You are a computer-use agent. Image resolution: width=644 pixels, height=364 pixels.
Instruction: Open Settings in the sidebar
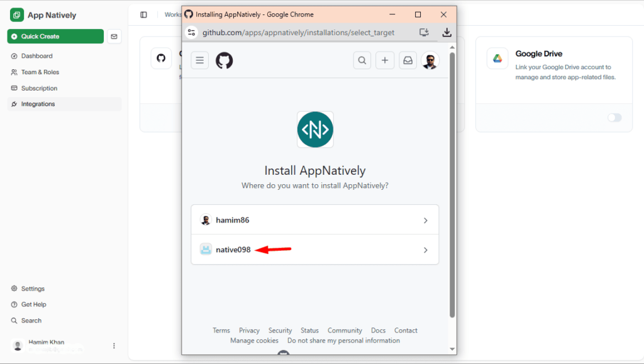(33, 289)
